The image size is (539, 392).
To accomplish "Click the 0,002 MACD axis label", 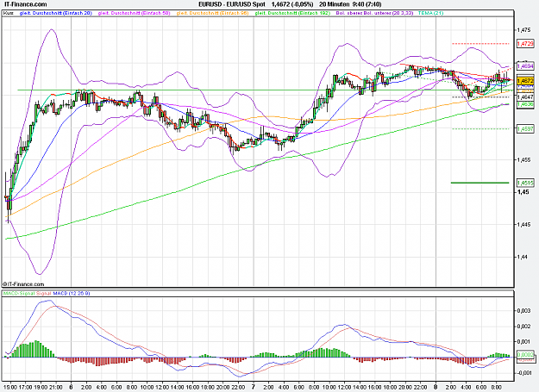I will click(x=524, y=327).
